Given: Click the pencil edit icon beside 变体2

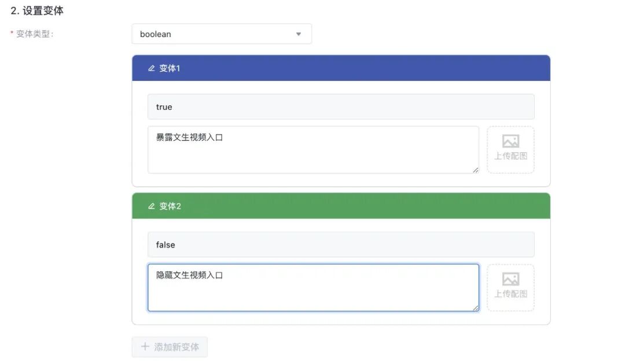Looking at the screenshot, I should coord(152,206).
